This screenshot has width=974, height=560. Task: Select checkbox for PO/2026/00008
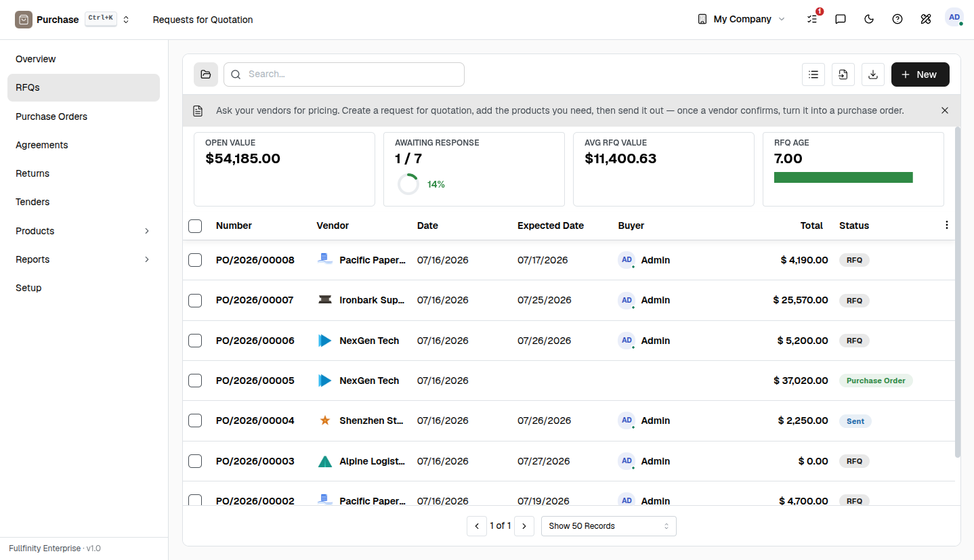[195, 260]
